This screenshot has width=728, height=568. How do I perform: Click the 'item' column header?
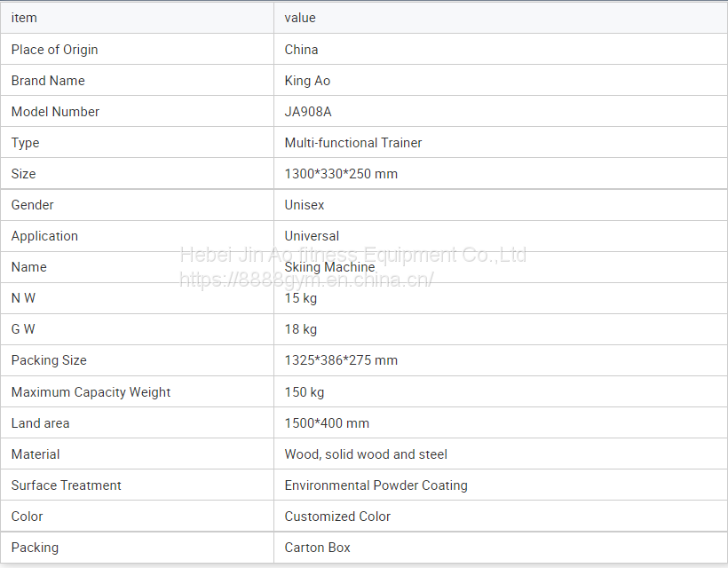(x=24, y=18)
